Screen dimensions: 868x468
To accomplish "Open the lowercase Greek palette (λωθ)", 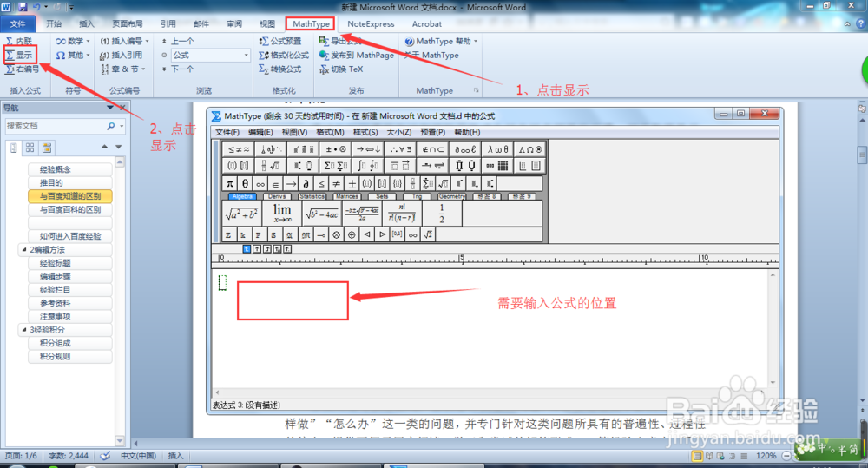I will (x=497, y=149).
